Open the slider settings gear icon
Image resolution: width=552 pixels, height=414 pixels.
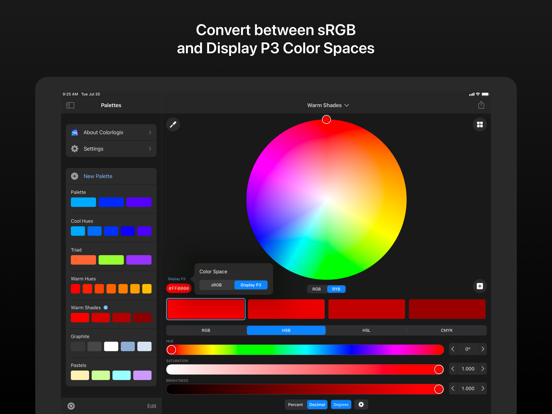(x=361, y=404)
